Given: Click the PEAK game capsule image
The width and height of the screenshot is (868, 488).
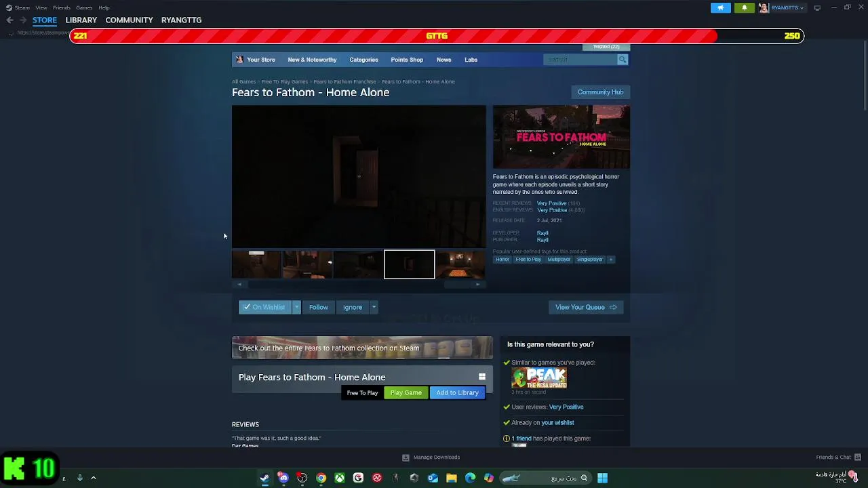Looking at the screenshot, I should [539, 378].
